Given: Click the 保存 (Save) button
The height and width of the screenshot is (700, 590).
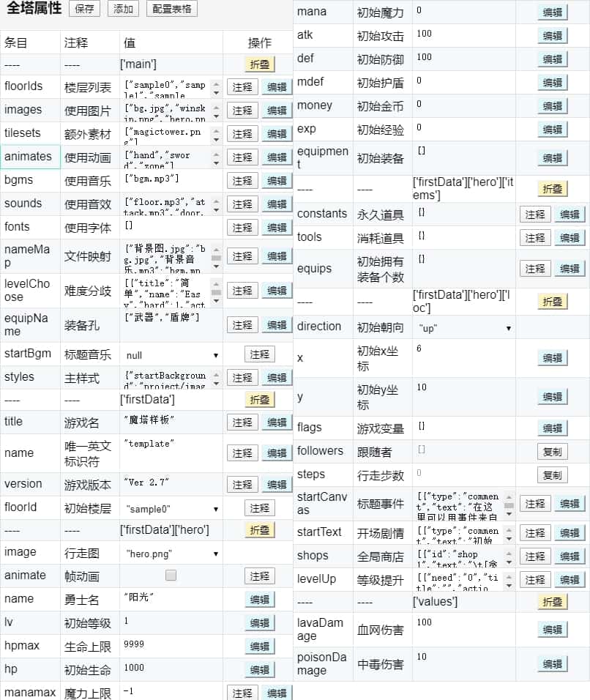Looking at the screenshot, I should (84, 9).
